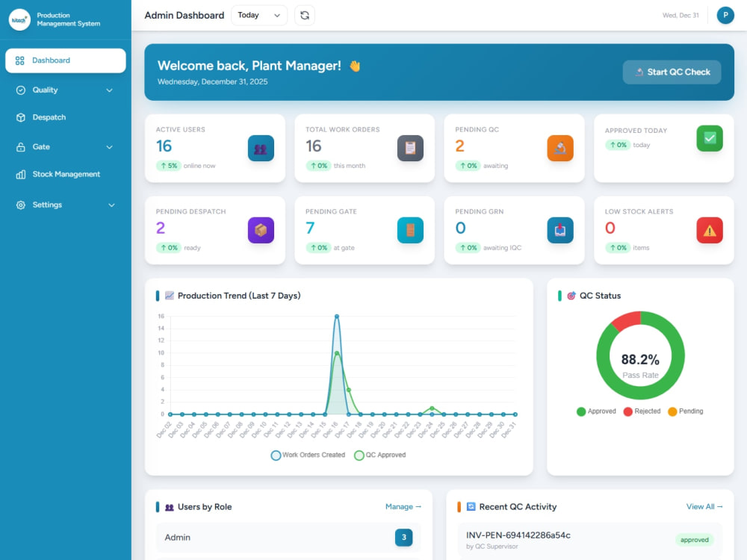Click the Pending QC microscope icon

pyautogui.click(x=560, y=148)
